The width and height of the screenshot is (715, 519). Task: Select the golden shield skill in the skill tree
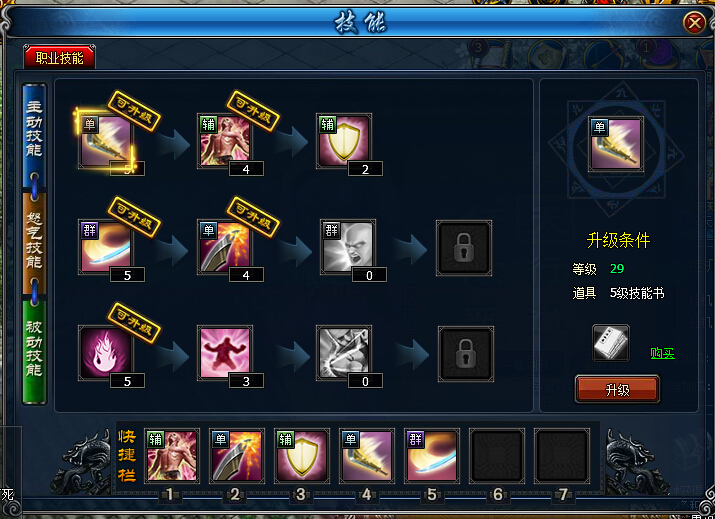[343, 141]
